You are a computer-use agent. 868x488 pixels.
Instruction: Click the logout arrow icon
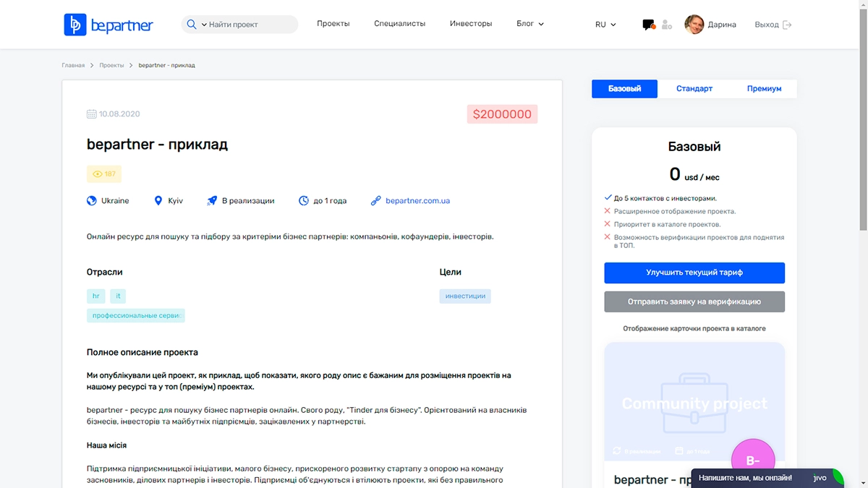click(788, 25)
